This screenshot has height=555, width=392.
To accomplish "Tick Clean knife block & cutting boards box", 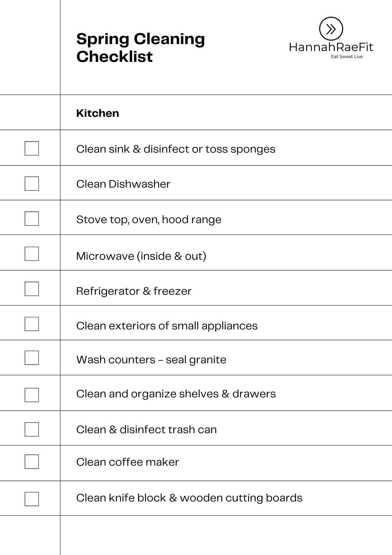I will [x=32, y=499].
